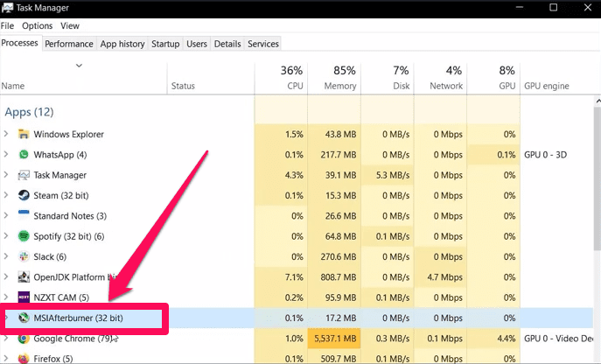Expand the Steam (32 bit) process row

tap(6, 195)
